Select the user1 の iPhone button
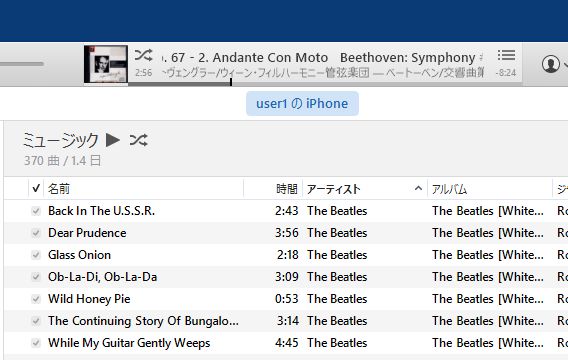 pyautogui.click(x=302, y=104)
